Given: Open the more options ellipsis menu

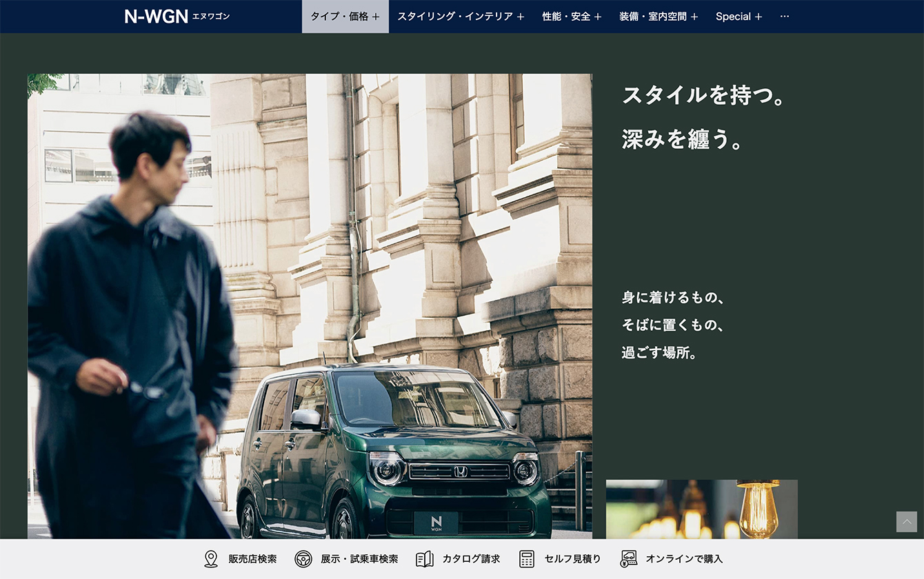Looking at the screenshot, I should click(785, 17).
